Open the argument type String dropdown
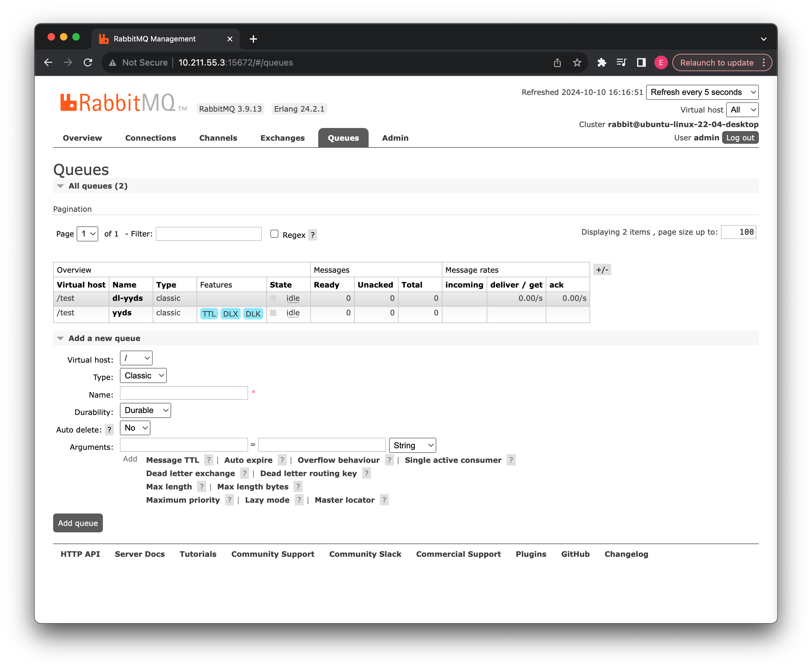The image size is (812, 669). (x=412, y=445)
